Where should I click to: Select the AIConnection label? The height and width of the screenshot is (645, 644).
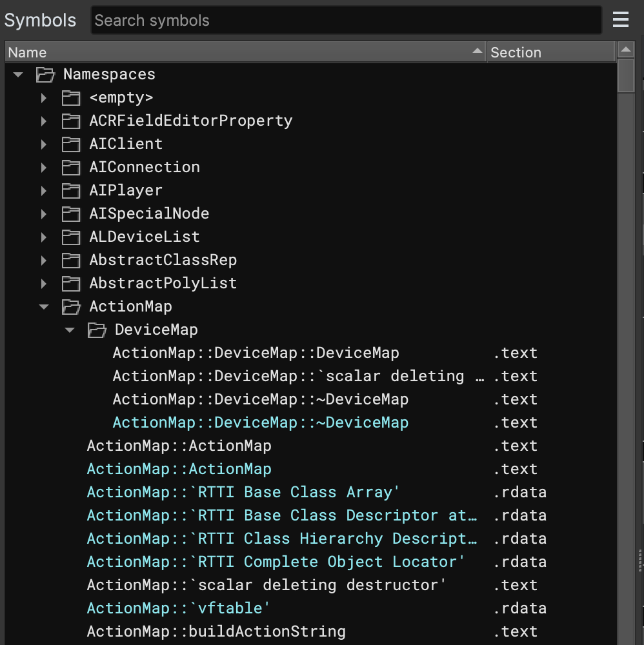coord(145,168)
